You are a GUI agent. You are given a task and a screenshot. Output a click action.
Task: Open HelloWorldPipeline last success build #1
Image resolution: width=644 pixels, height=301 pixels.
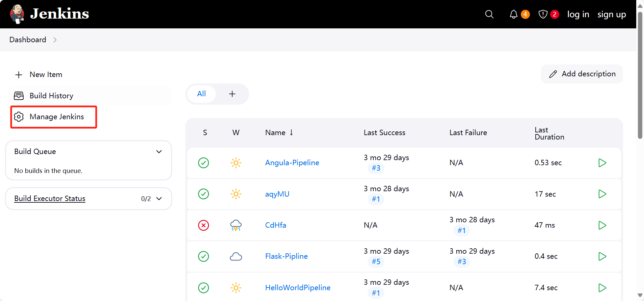tap(376, 293)
